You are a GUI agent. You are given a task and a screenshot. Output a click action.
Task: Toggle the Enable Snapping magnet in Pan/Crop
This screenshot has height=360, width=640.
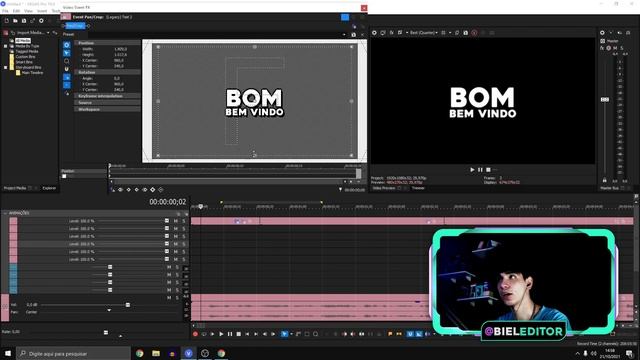click(67, 69)
